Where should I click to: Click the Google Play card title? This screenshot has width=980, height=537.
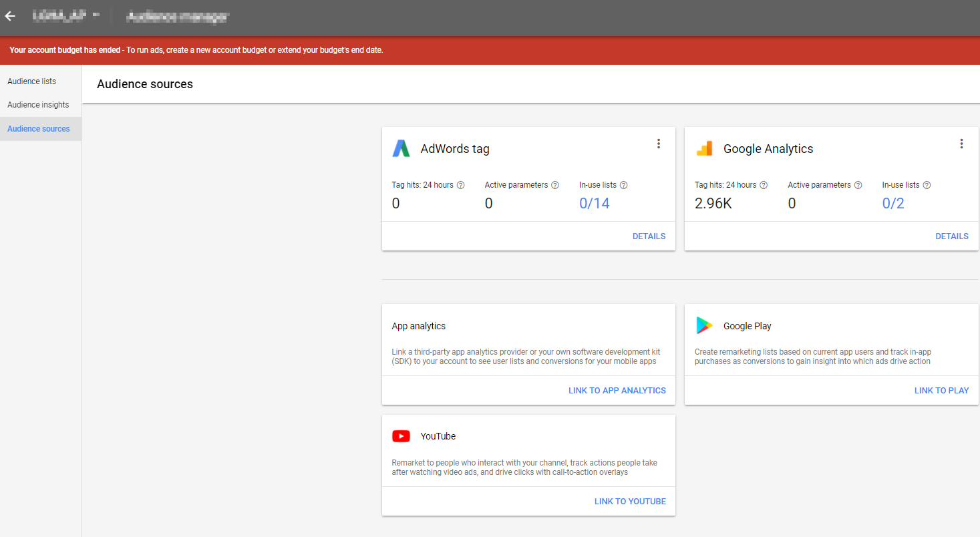748,327
